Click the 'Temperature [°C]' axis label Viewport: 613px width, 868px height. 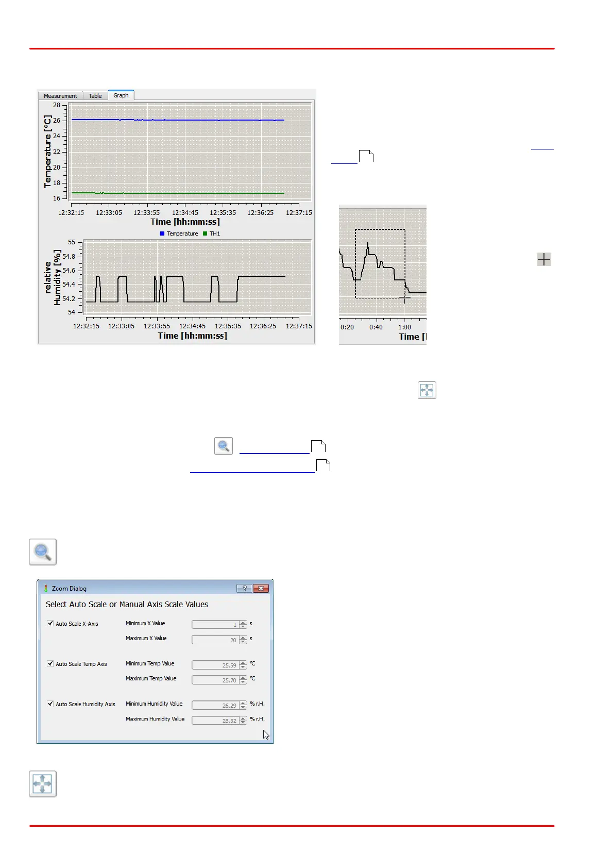[47, 152]
